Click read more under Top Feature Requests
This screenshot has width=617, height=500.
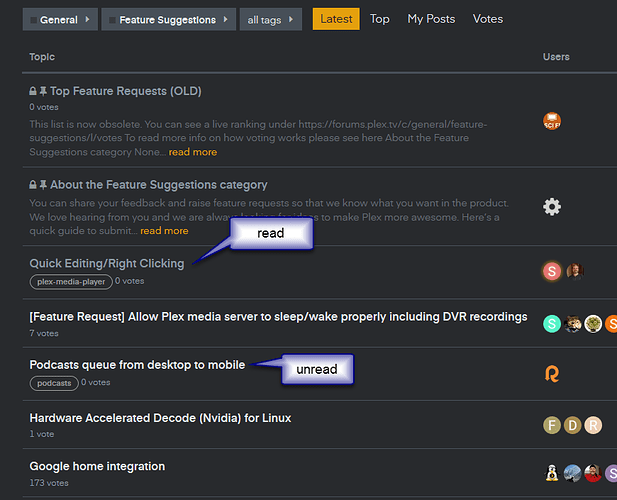(193, 152)
